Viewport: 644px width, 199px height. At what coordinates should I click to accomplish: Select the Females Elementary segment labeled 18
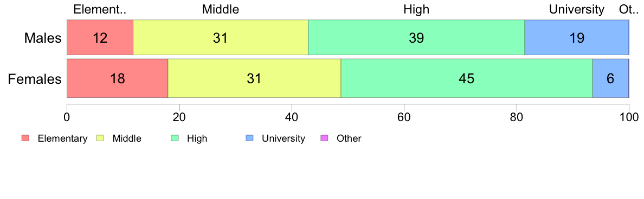point(118,78)
